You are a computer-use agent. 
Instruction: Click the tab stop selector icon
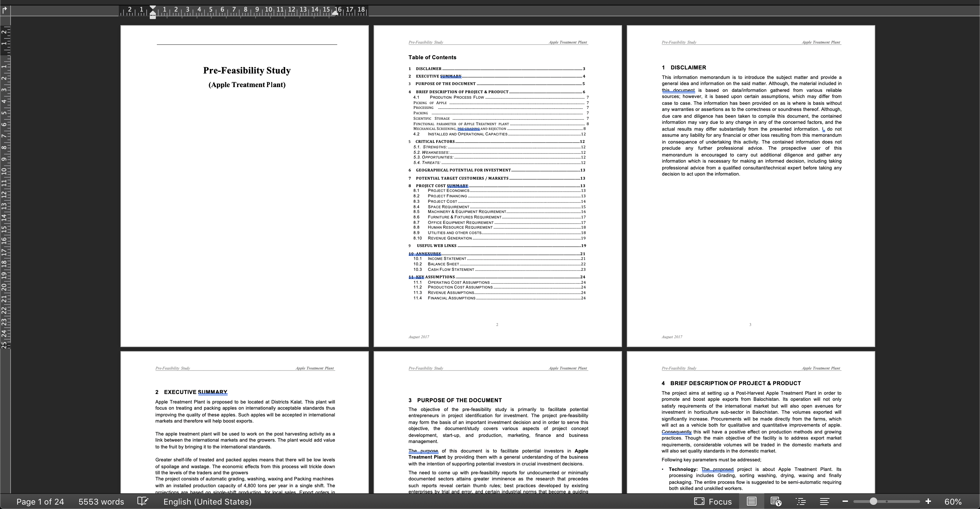(5, 10)
